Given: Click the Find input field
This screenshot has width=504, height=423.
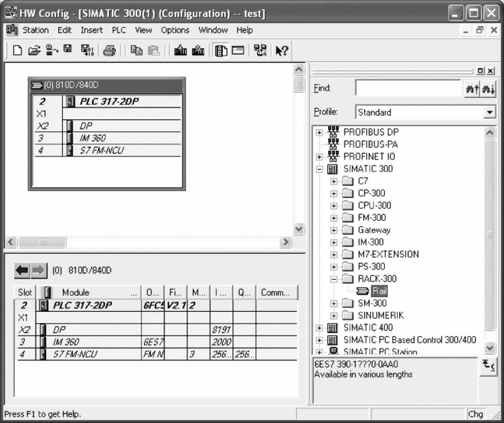Looking at the screenshot, I should (x=408, y=89).
